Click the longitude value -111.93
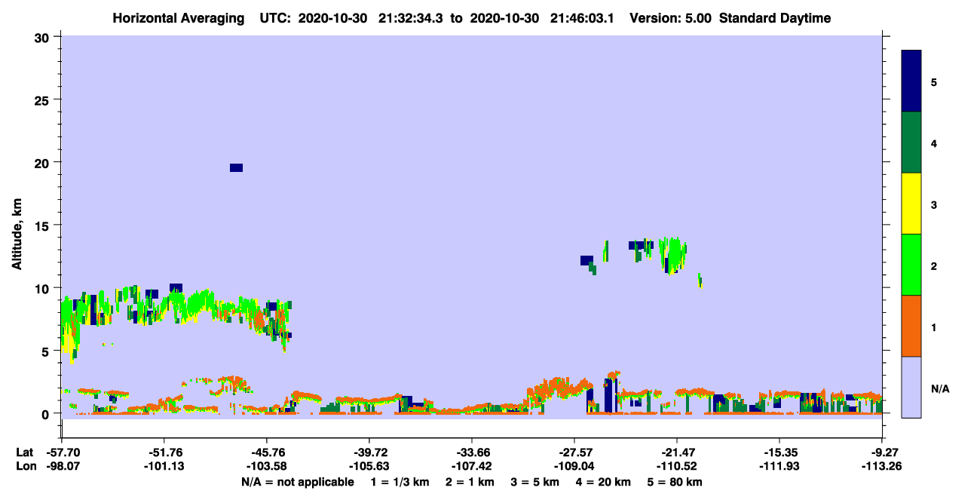980x503 pixels. 779,466
